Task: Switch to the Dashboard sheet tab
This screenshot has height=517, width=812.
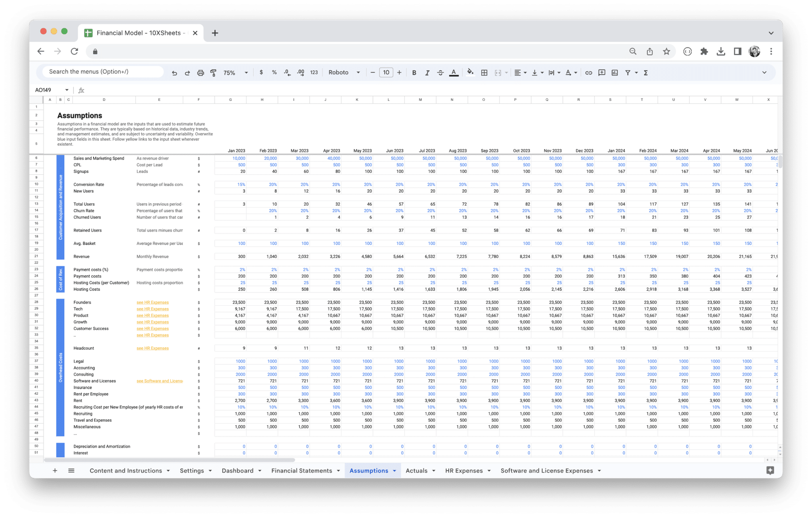Action: click(238, 470)
